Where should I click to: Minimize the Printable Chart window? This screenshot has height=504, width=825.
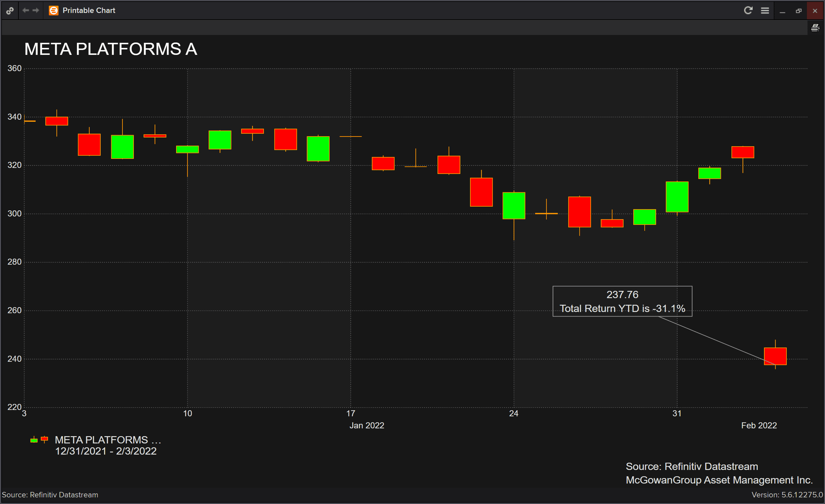coord(782,11)
